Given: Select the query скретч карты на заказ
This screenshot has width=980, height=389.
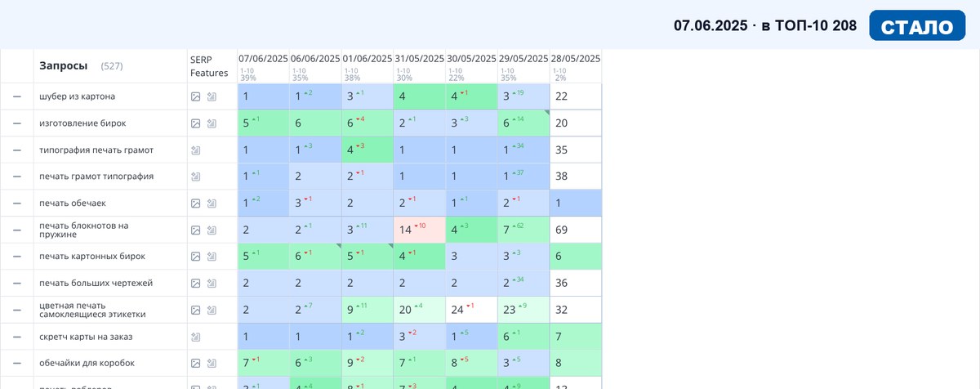Looking at the screenshot, I should [86, 337].
